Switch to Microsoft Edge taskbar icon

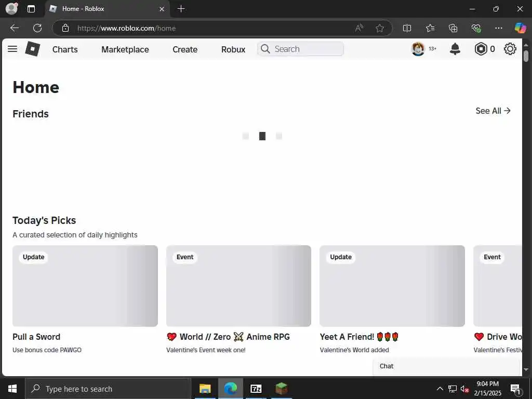(x=230, y=389)
